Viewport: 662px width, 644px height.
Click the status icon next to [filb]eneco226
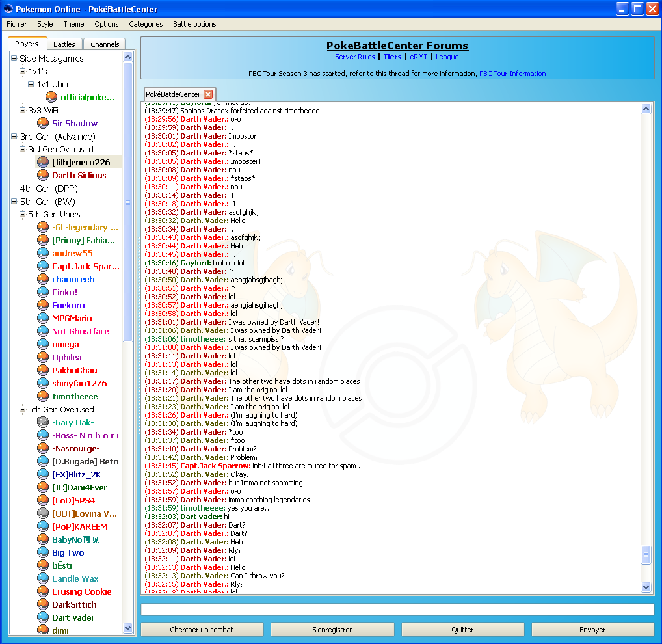[x=43, y=162]
